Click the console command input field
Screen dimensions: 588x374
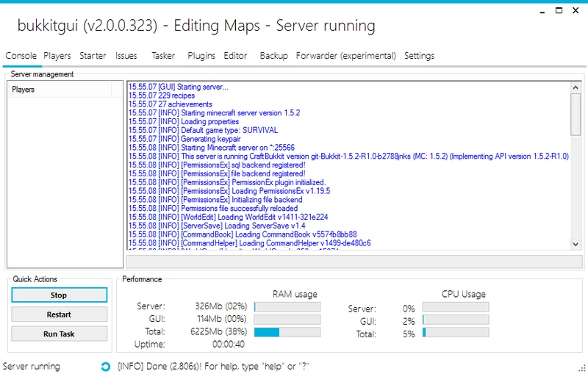354,262
